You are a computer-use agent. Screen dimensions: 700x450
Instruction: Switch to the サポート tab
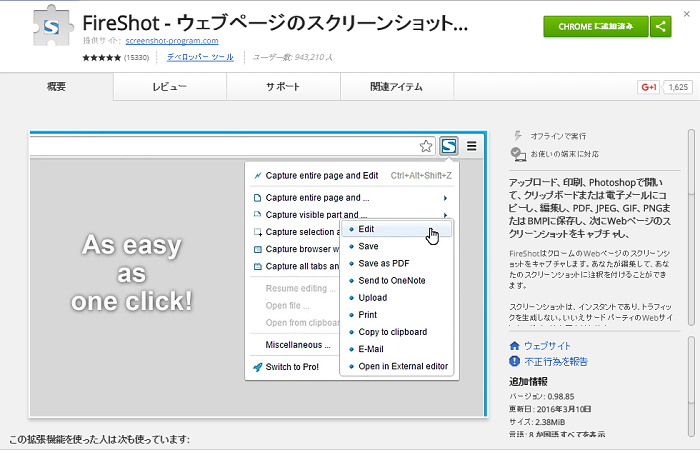coord(283,87)
